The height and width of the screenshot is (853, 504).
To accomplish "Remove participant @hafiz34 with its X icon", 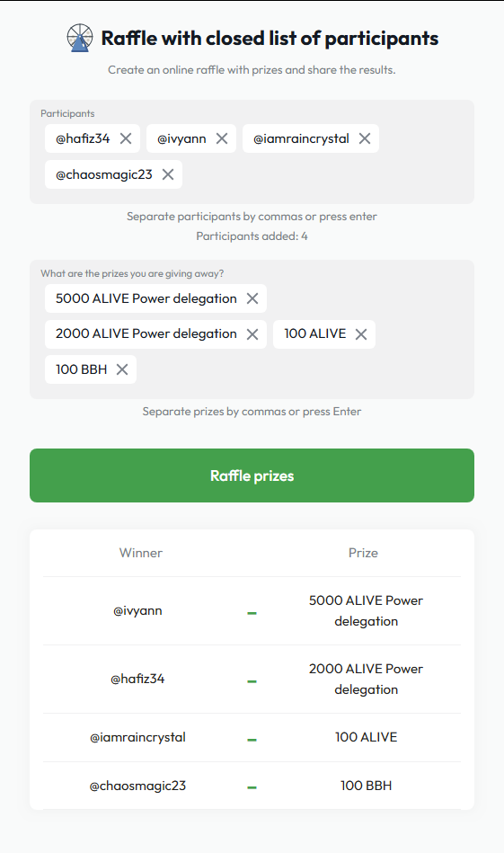I will [x=126, y=138].
